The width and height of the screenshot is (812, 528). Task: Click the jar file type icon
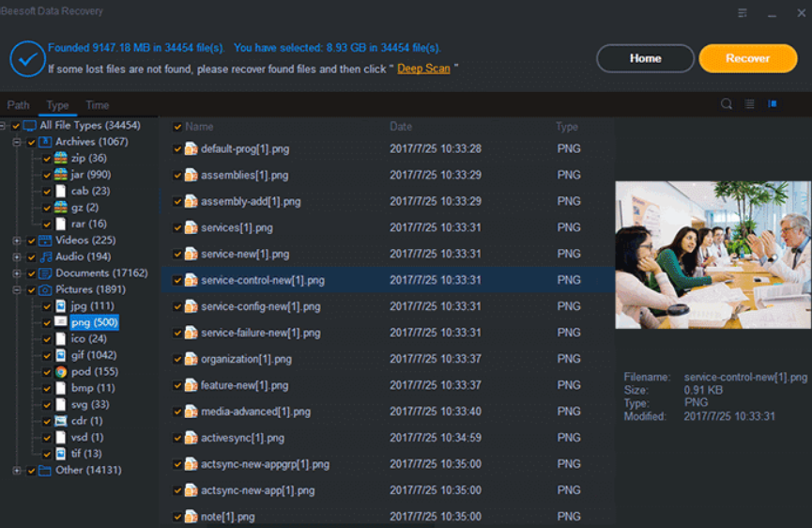click(61, 175)
